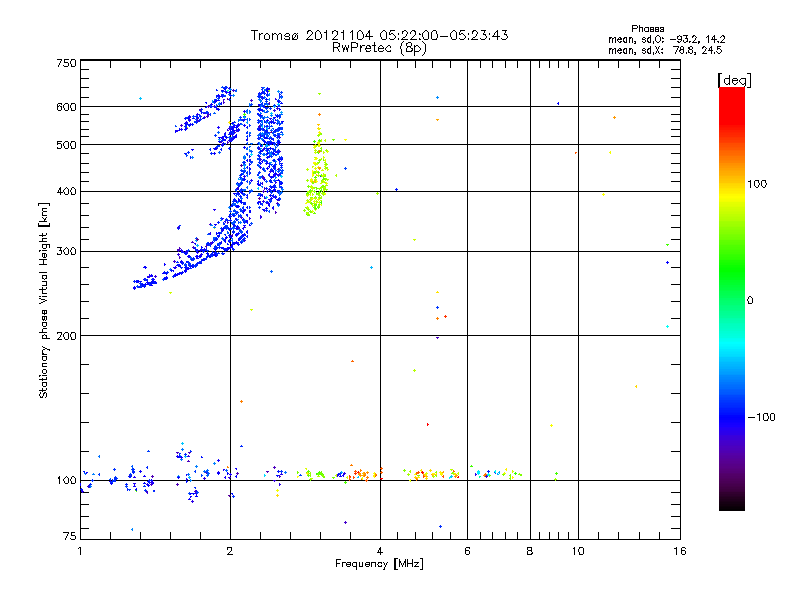Click the 'Frequency [MHz]' axis label

379,564
